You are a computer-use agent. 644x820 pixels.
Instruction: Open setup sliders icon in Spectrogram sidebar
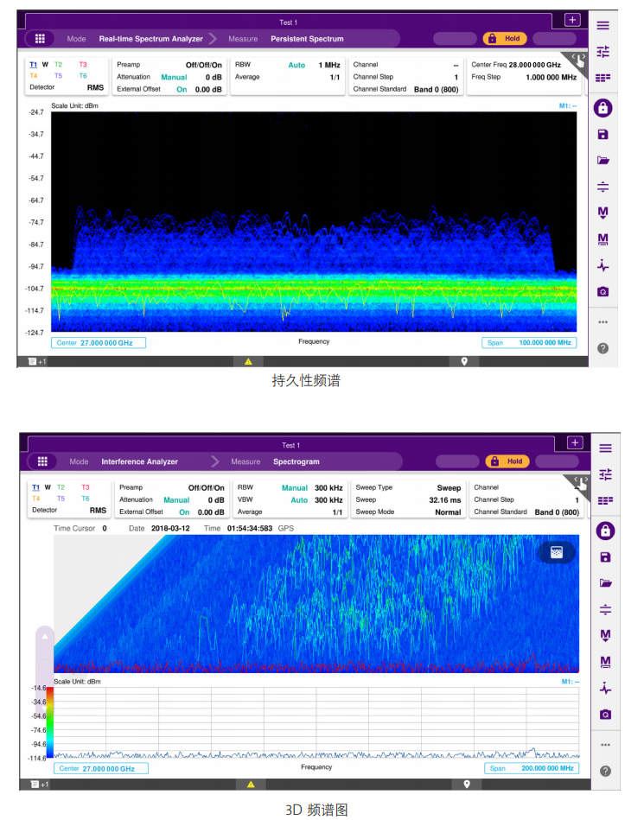(x=605, y=474)
